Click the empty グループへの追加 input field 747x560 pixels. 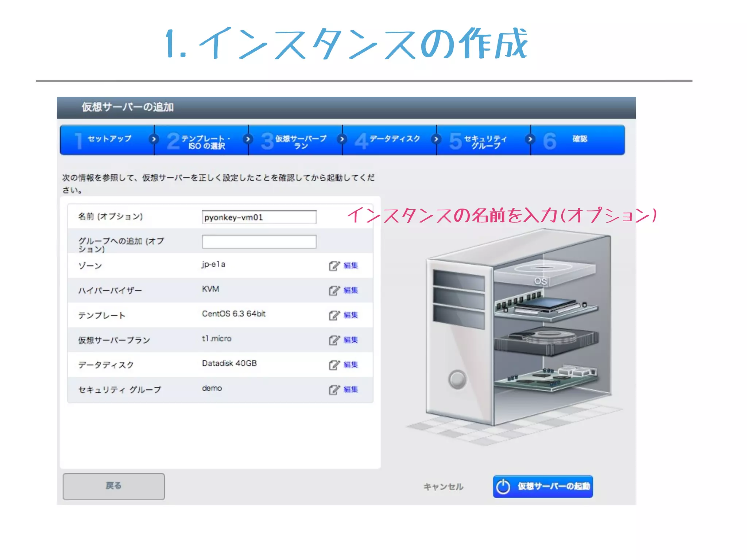(259, 242)
